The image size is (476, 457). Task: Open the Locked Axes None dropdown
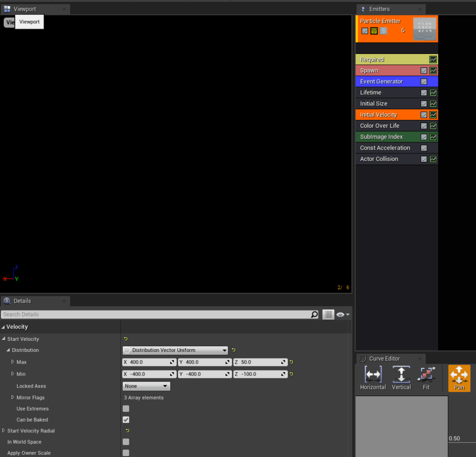coord(146,386)
